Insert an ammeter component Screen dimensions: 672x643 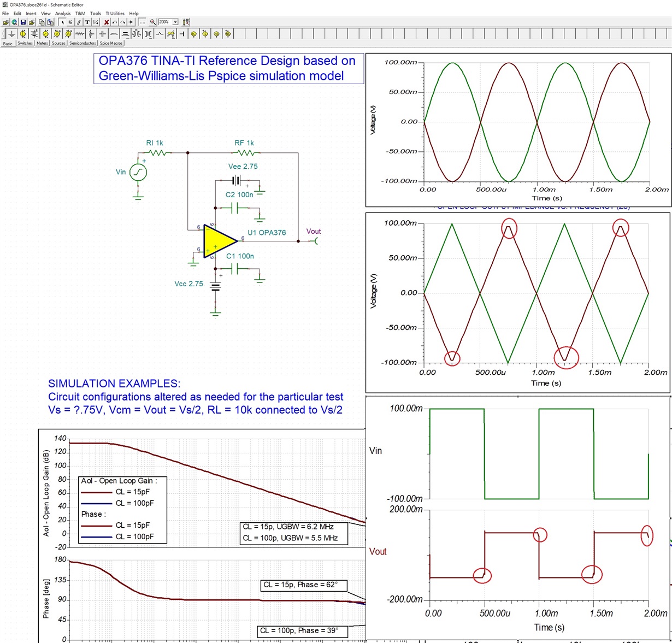(x=68, y=34)
